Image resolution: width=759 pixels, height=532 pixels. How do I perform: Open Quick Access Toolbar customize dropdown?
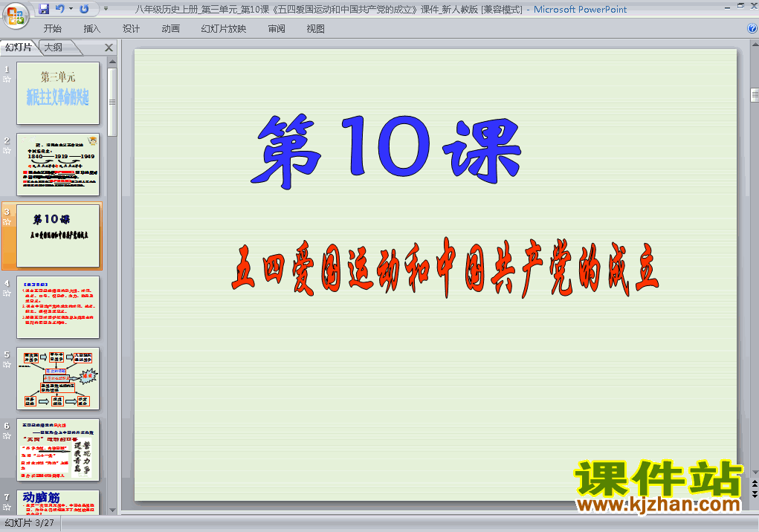(106, 9)
